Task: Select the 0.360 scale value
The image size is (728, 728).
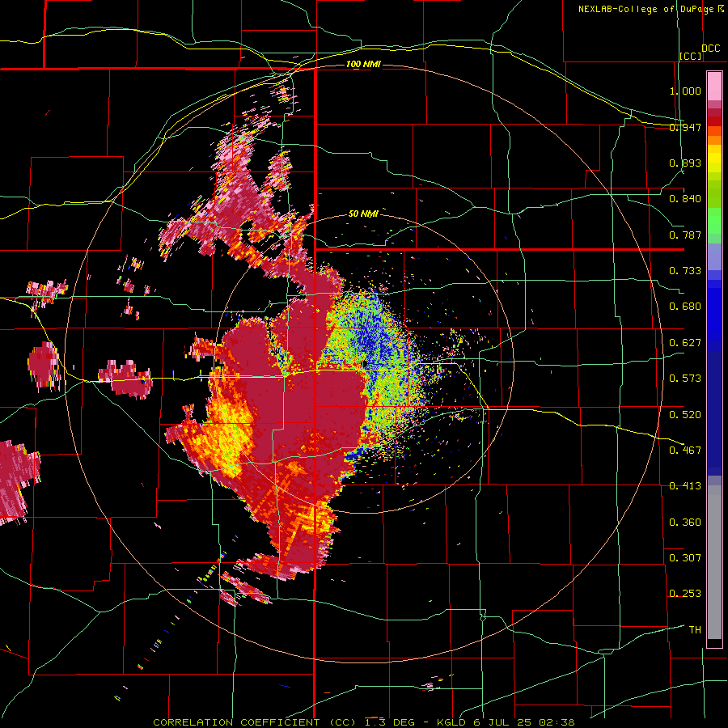Action: [685, 523]
